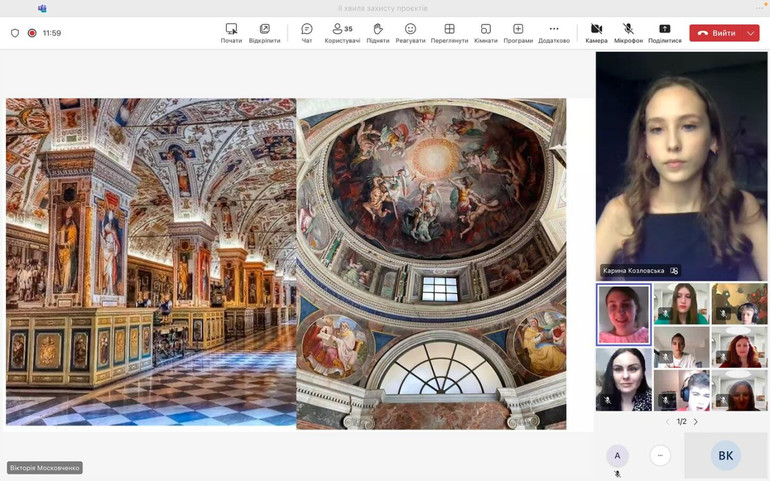Viewport: 770px width, 481px height.
Task: Click the Почати presentation icon
Action: (231, 28)
